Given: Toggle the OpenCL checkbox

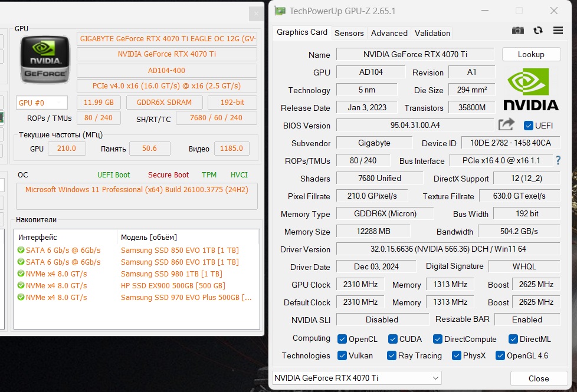Looking at the screenshot, I should (x=342, y=339).
